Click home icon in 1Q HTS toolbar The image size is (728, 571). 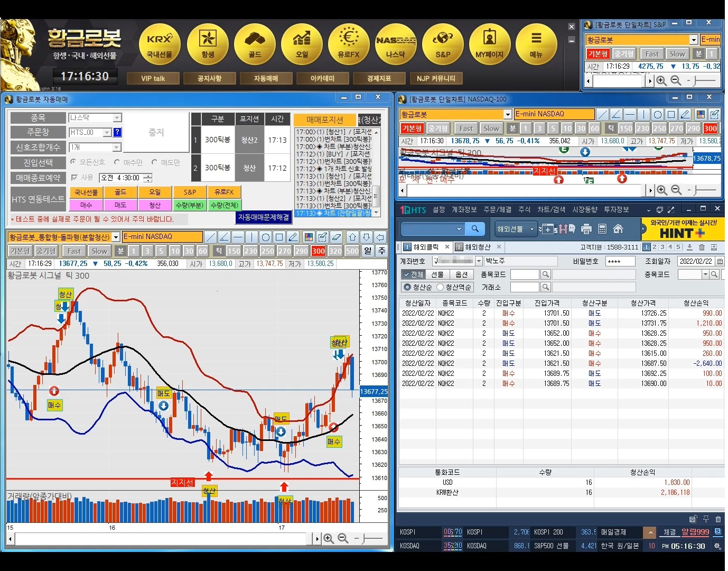(x=618, y=229)
